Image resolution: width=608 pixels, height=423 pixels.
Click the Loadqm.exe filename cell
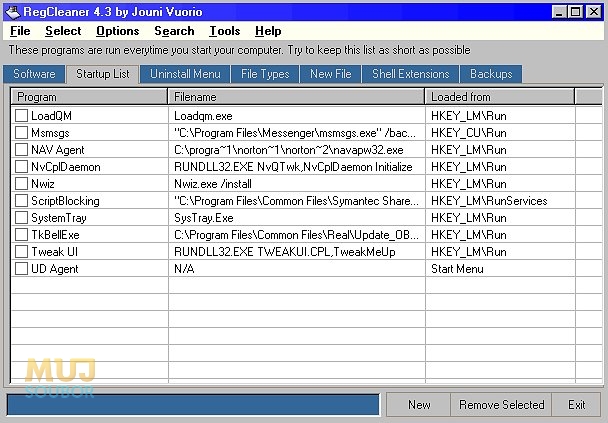coord(297,116)
